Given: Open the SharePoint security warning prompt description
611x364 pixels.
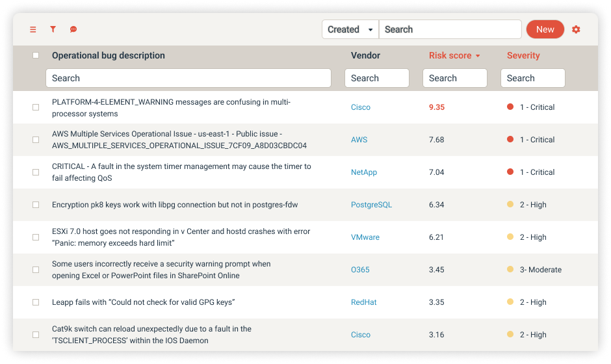Looking at the screenshot, I should pos(161,269).
